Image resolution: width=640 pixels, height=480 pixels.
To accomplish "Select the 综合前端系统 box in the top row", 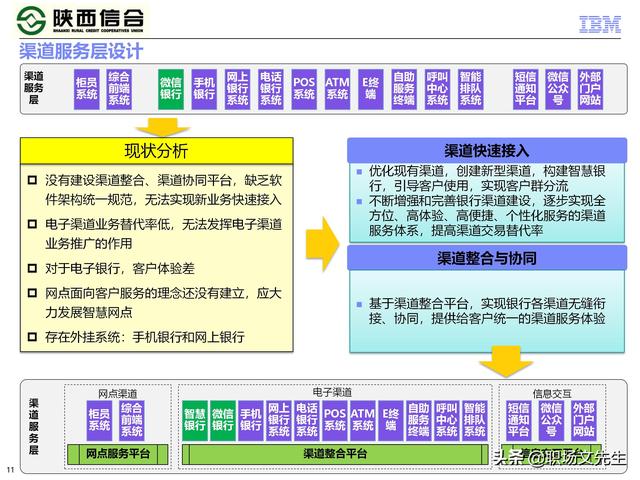I will [x=119, y=89].
